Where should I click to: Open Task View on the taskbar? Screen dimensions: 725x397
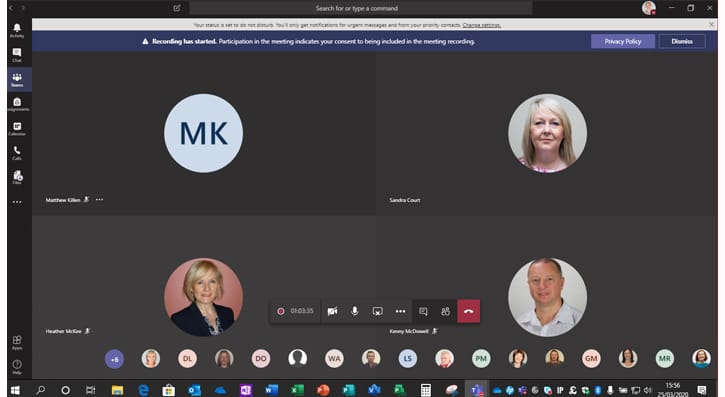point(91,390)
